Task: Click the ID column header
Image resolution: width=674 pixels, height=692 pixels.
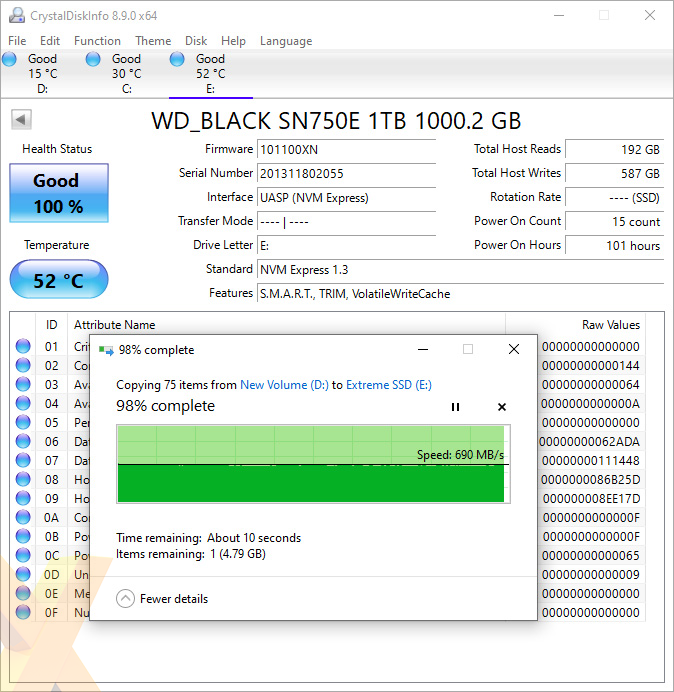Action: 52,325
